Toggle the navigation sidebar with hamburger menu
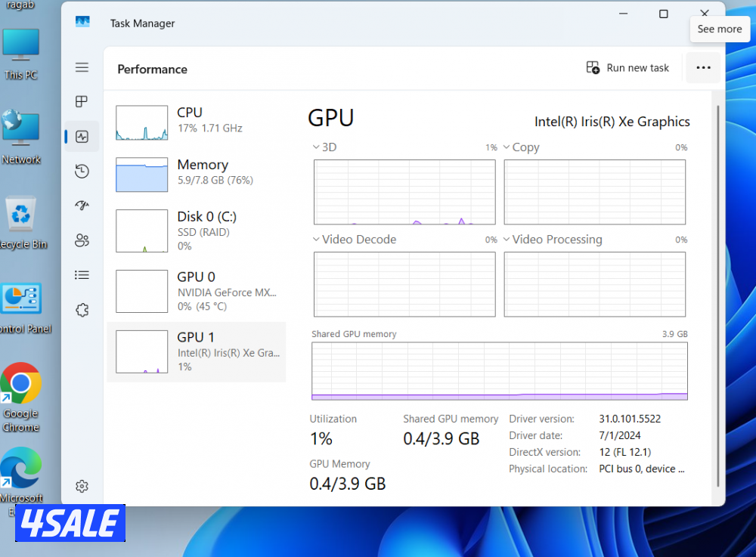Screen dimensions: 756x557 [x=82, y=67]
